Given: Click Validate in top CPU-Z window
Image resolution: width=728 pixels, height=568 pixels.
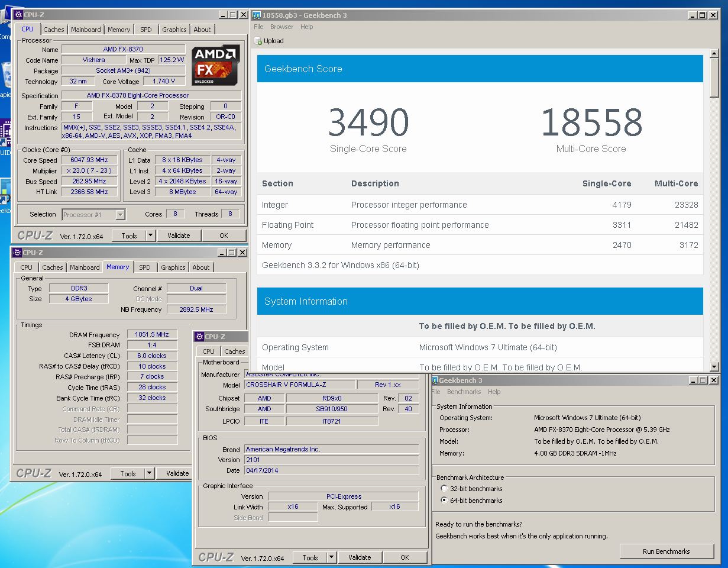Looking at the screenshot, I should 179,235.
